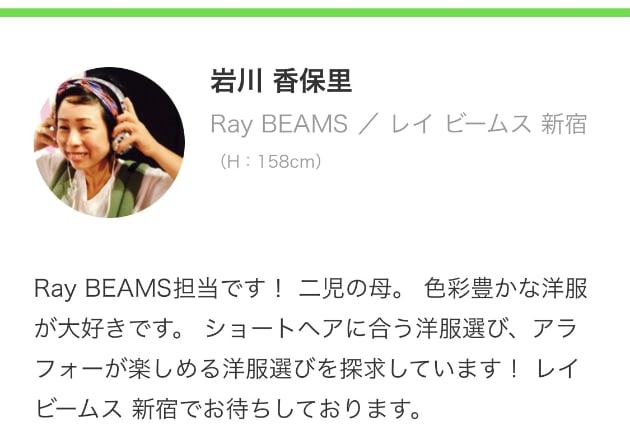This screenshot has width=630, height=431.
Task: Click '新宿でお待ちしております。' in the last line
Action: pos(276,409)
